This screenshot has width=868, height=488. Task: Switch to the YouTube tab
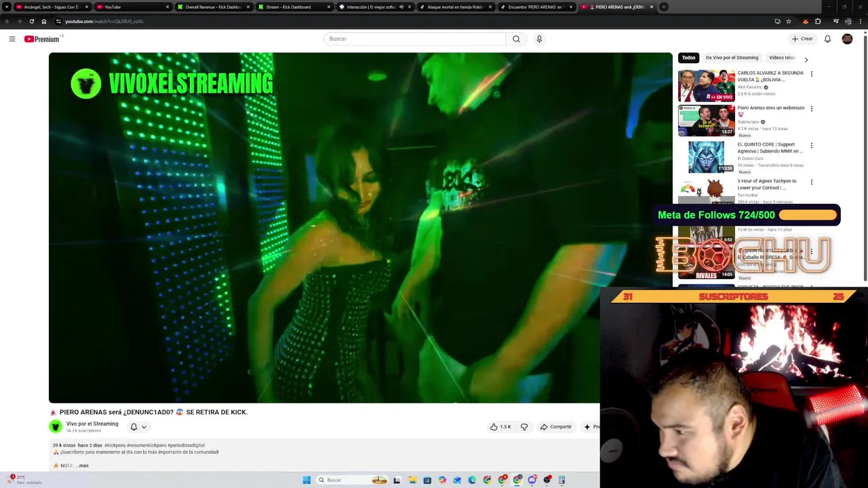[132, 7]
